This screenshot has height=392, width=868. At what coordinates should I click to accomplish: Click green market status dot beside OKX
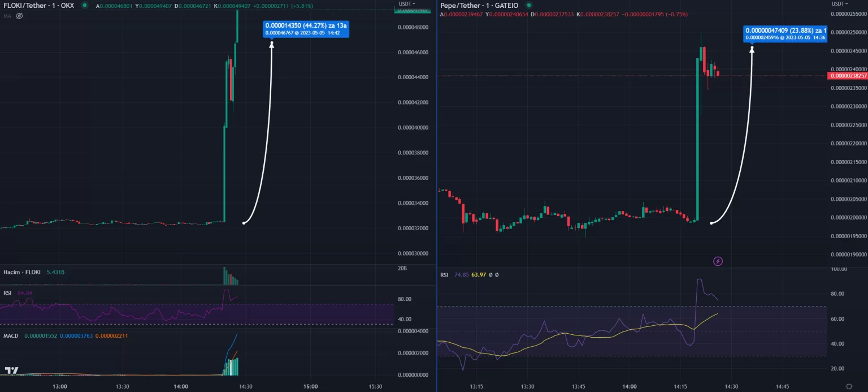click(85, 5)
